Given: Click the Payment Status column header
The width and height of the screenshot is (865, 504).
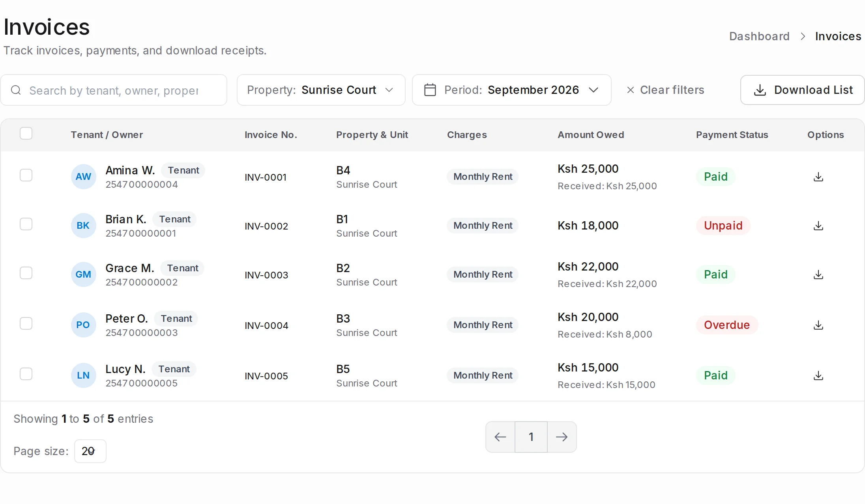Looking at the screenshot, I should [x=732, y=135].
